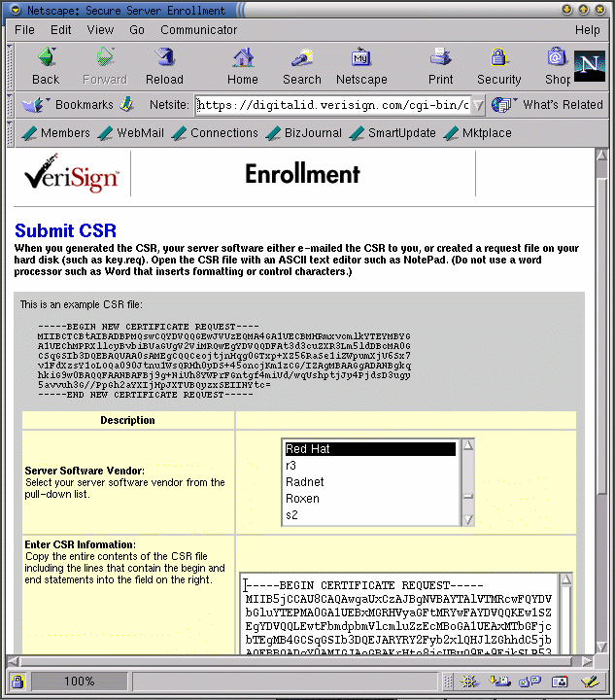Print the page using the toolbar
Viewport: 615px width, 700px height.
tap(440, 65)
